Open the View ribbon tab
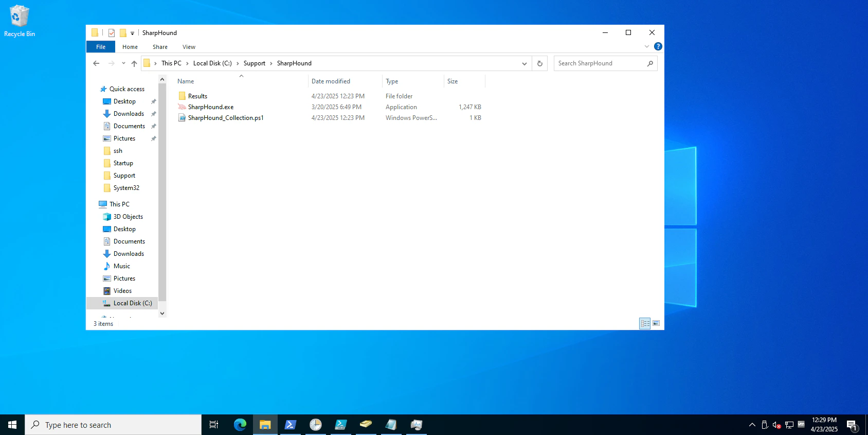Viewport: 868px width, 435px height. [189, 47]
